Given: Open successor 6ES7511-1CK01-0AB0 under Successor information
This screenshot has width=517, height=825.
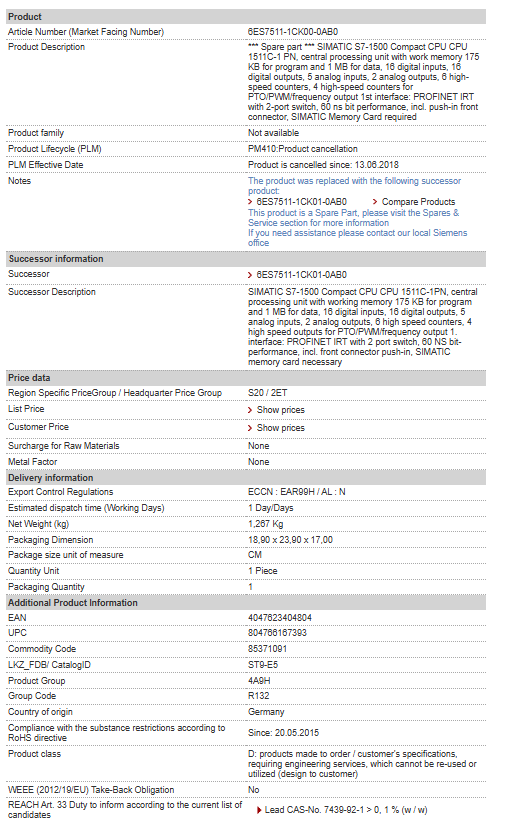Looking at the screenshot, I should (x=301, y=275).
